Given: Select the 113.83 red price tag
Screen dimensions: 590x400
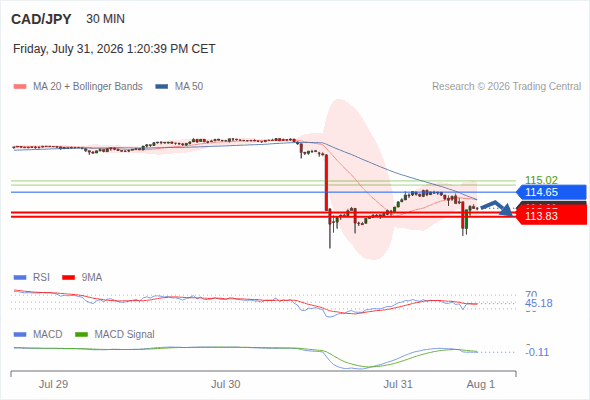Looking at the screenshot, I should pos(551,216).
